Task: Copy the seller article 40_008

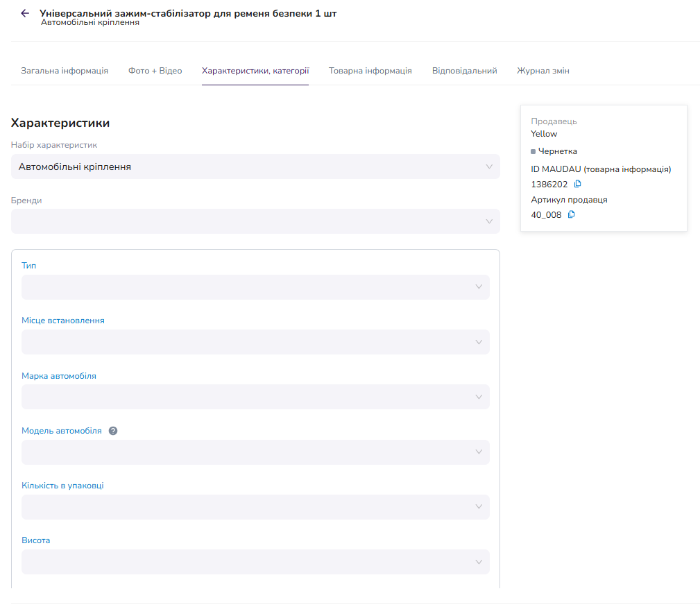Action: coord(572,214)
